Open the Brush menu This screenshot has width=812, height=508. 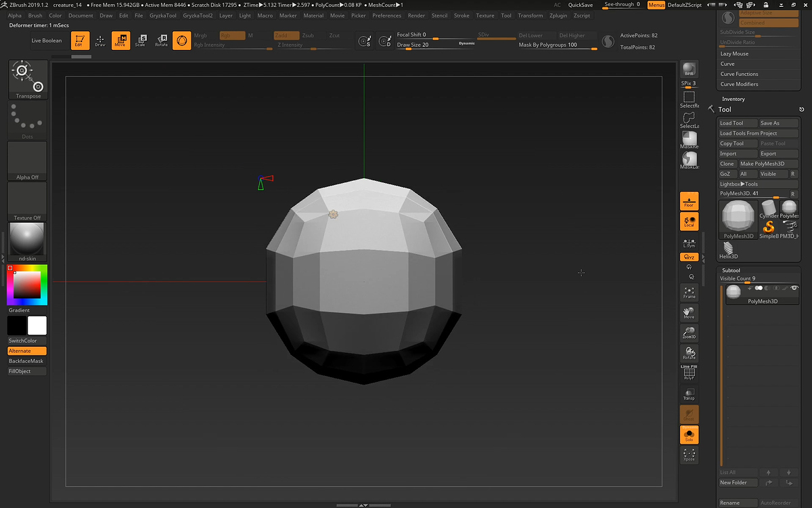35,16
